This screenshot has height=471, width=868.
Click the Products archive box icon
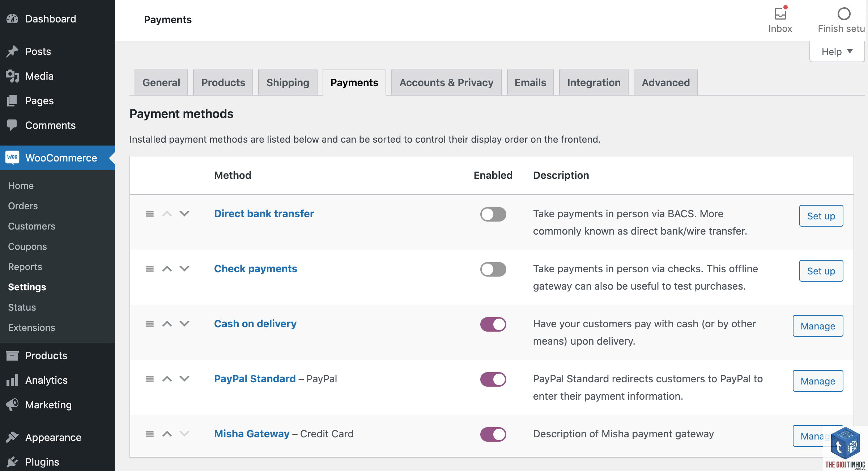pyautogui.click(x=12, y=356)
